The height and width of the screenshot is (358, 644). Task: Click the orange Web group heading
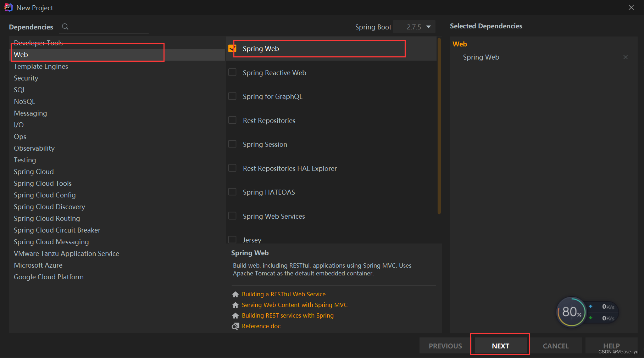click(x=460, y=44)
